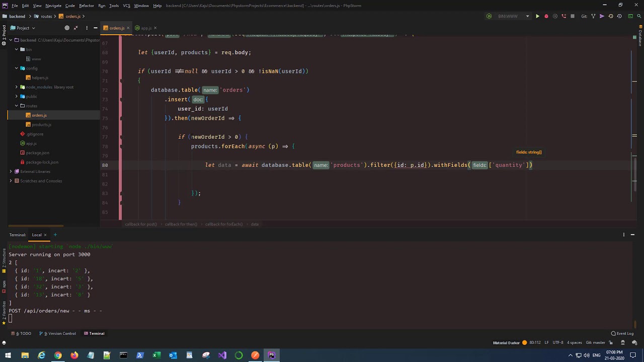Expand the node_modules library root folder
This screenshot has height=362, width=644.
click(x=16, y=87)
